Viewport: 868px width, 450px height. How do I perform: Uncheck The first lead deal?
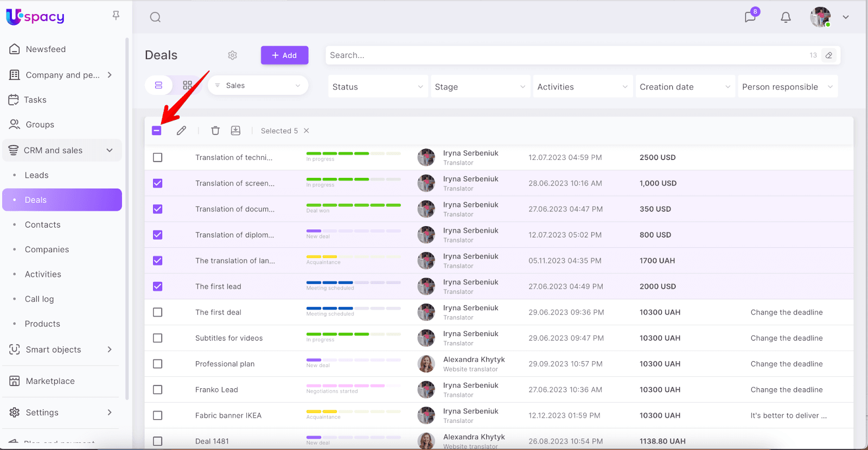click(x=158, y=287)
